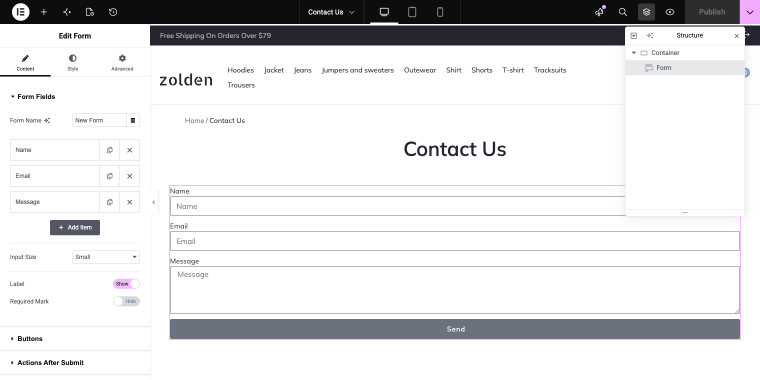Select Form in Structure tree
Screen dimensions: 760x380
685,68
